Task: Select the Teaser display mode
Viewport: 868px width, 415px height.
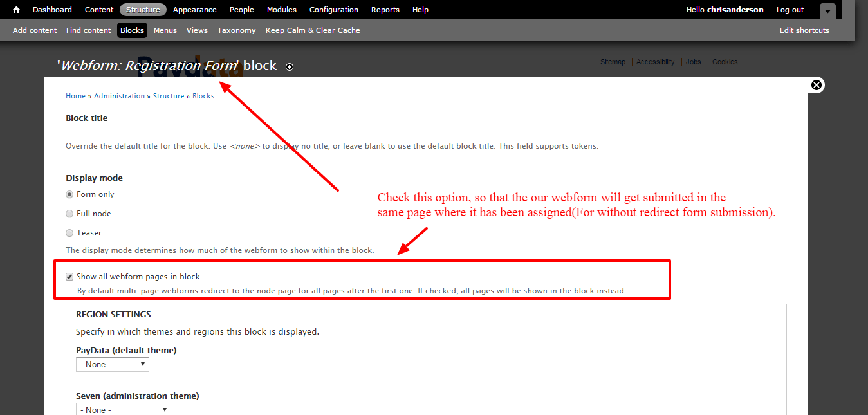Action: pyautogui.click(x=69, y=233)
